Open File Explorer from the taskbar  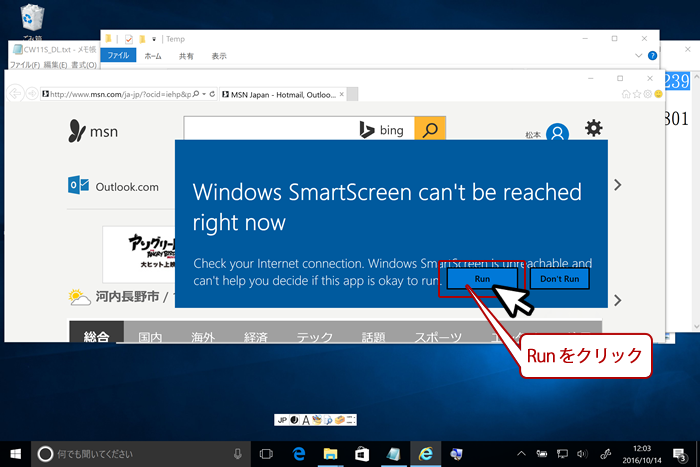(x=330, y=454)
